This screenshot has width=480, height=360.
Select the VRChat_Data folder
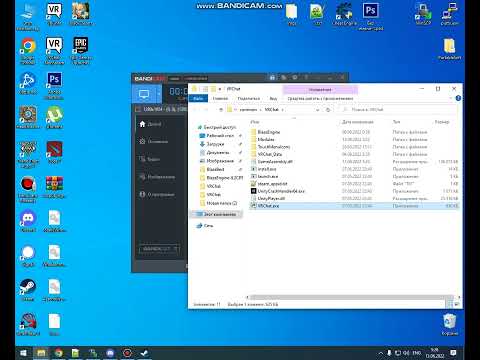(x=266, y=154)
